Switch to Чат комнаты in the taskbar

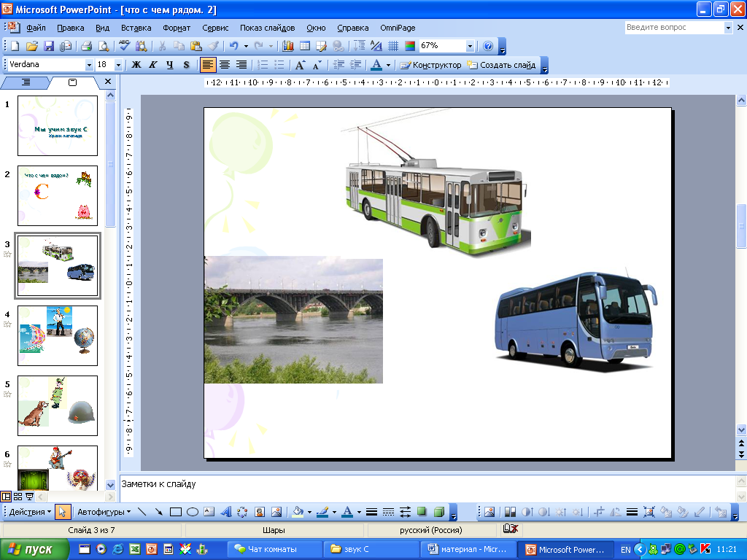click(274, 549)
